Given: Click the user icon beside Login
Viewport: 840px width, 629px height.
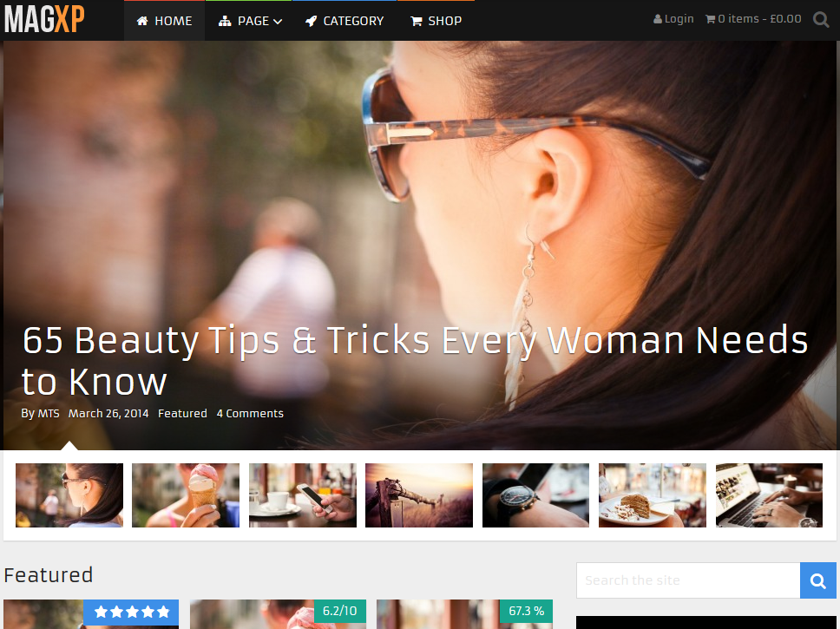Looking at the screenshot, I should pos(658,19).
